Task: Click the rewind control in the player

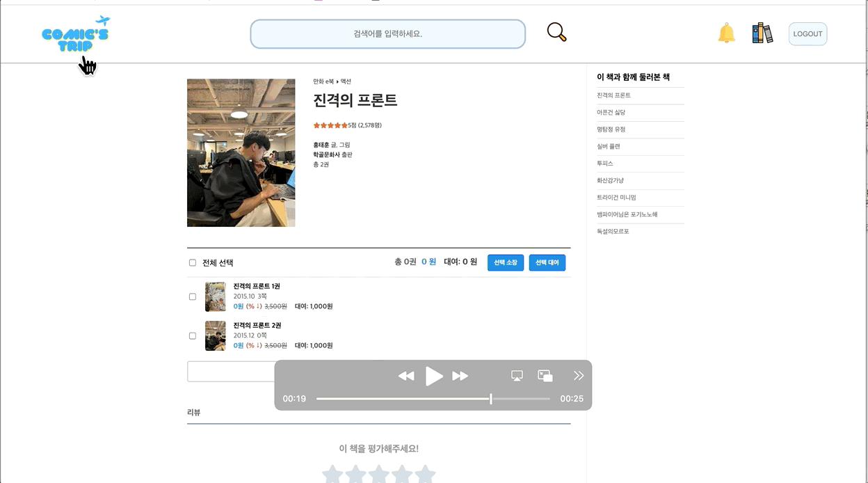Action: 406,375
